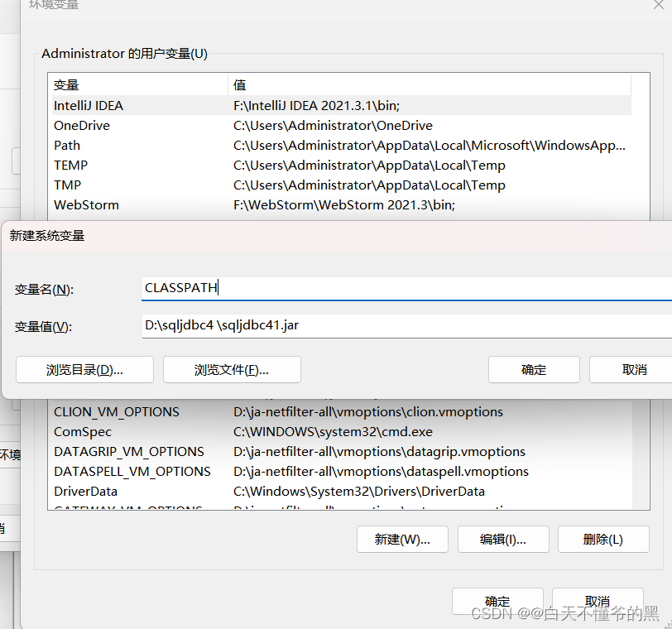Select the ComSpec system variable row
This screenshot has width=672, height=629.
click(x=342, y=431)
